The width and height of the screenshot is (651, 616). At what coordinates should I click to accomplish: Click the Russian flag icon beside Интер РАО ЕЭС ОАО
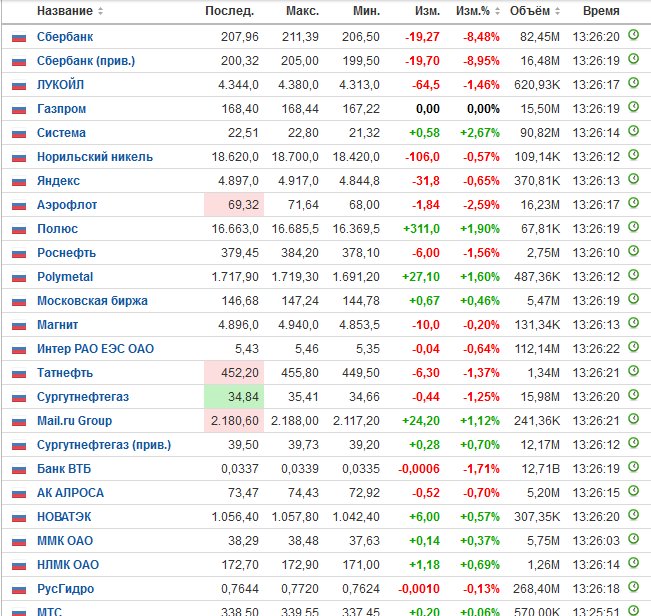19,350
